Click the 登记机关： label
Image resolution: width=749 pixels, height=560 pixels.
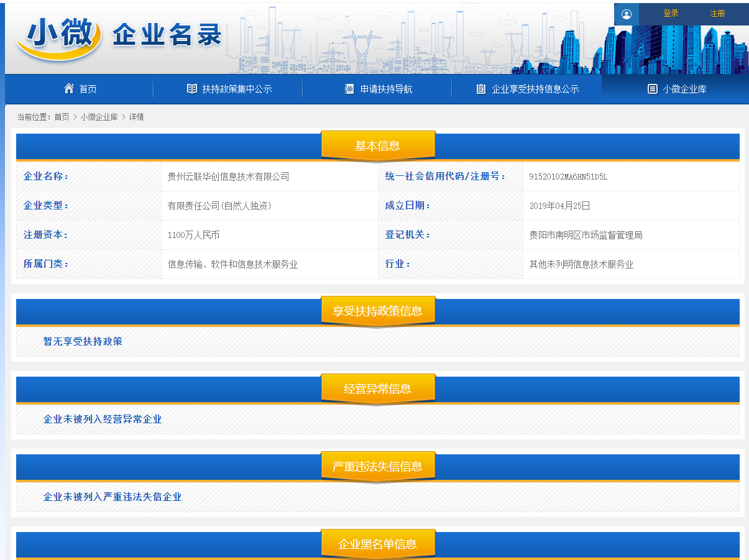point(408,235)
